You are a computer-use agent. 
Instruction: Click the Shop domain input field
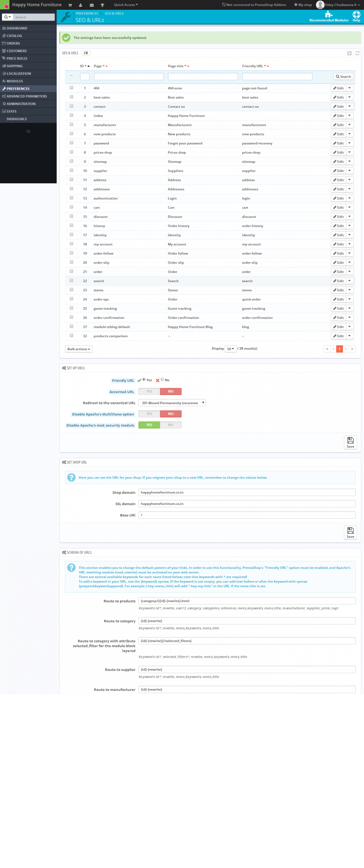(x=246, y=492)
